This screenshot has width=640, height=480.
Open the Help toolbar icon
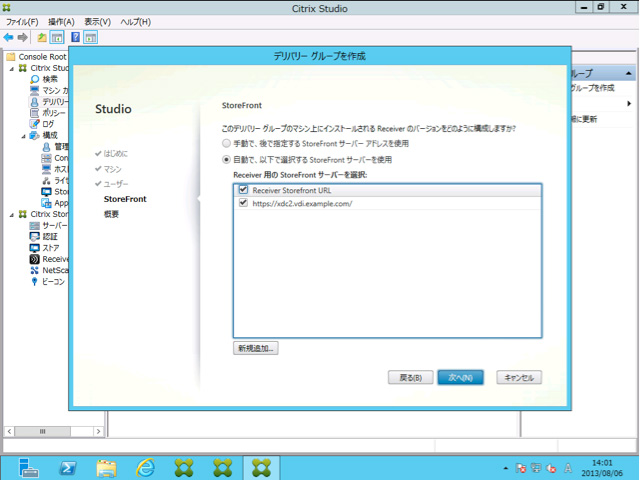click(75, 37)
